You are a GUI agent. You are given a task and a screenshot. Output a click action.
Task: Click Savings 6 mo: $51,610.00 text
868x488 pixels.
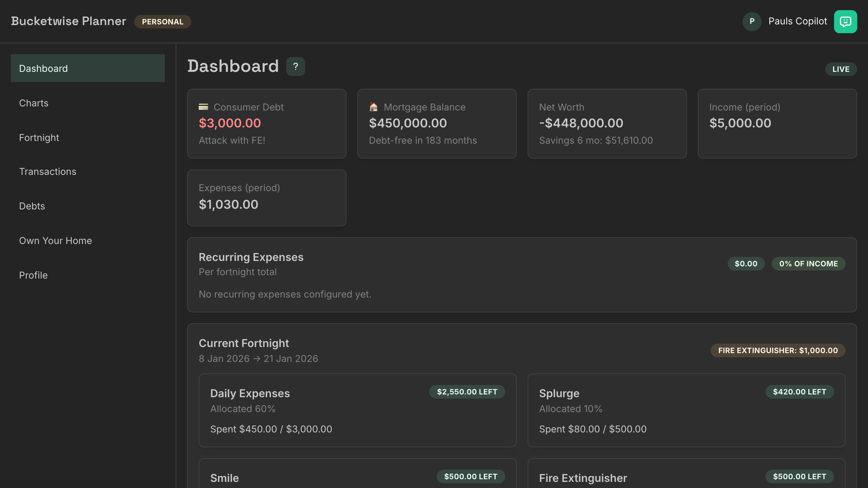596,140
